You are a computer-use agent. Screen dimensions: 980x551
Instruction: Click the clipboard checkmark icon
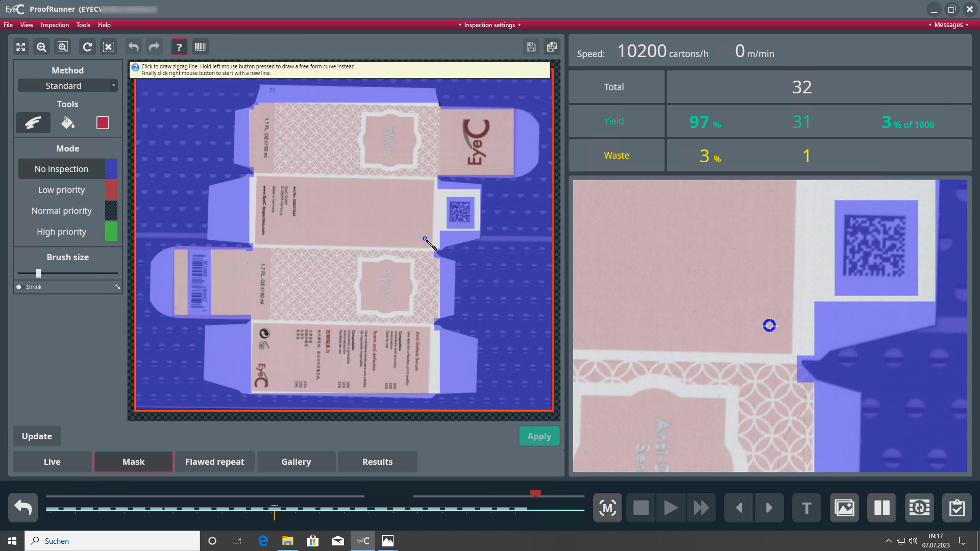click(957, 508)
